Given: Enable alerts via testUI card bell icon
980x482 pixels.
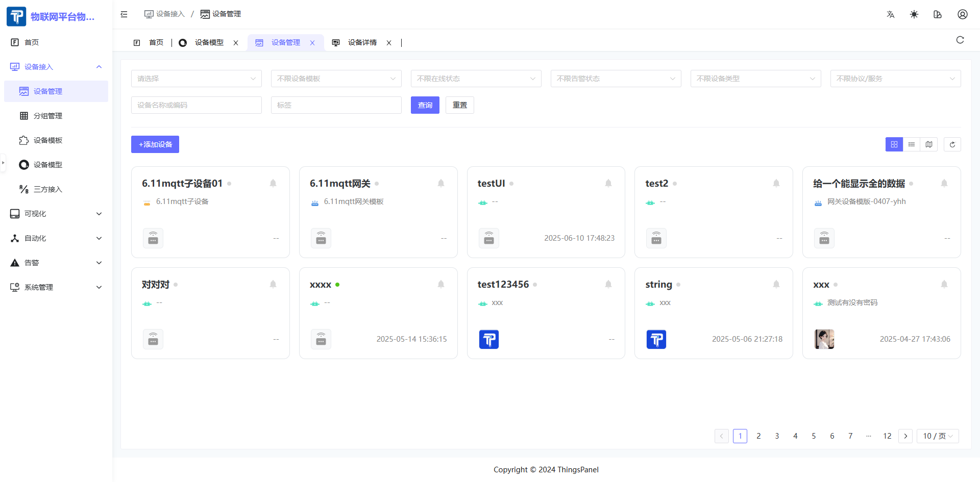Looking at the screenshot, I should [x=608, y=183].
